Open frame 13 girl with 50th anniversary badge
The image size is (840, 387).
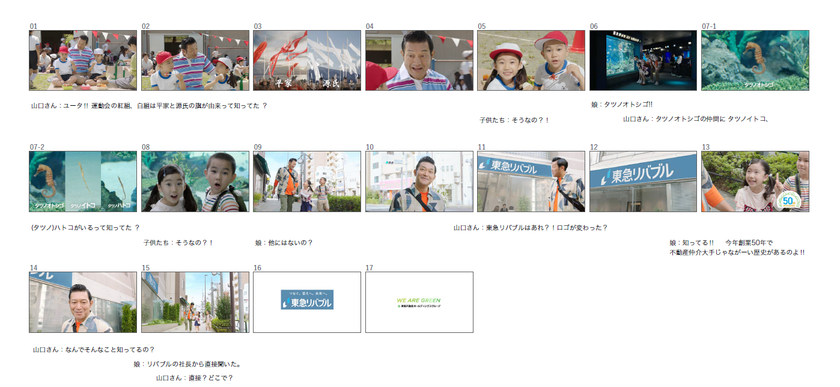[755, 181]
